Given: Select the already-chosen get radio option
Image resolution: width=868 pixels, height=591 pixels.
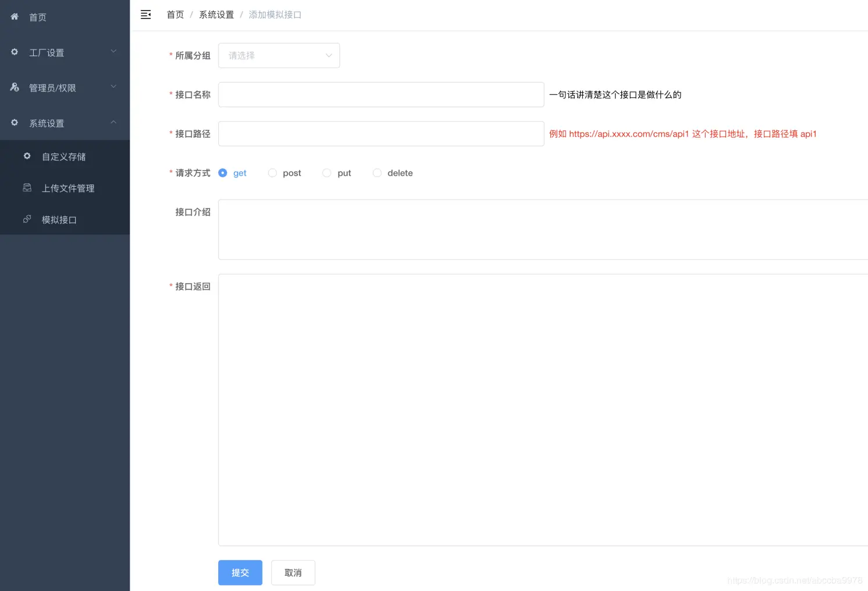Looking at the screenshot, I should [222, 173].
